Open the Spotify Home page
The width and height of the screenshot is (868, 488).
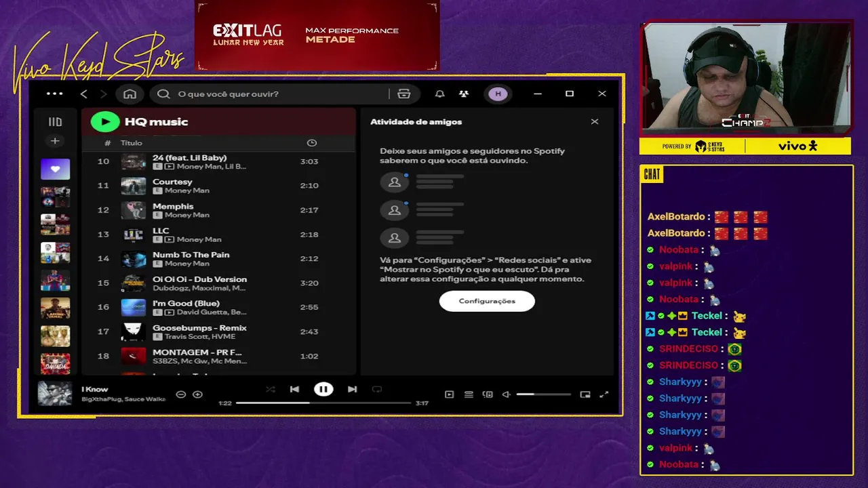tap(130, 94)
